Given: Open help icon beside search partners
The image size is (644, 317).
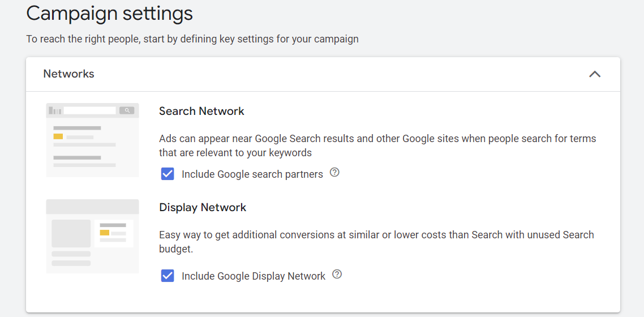Looking at the screenshot, I should coord(334,173).
